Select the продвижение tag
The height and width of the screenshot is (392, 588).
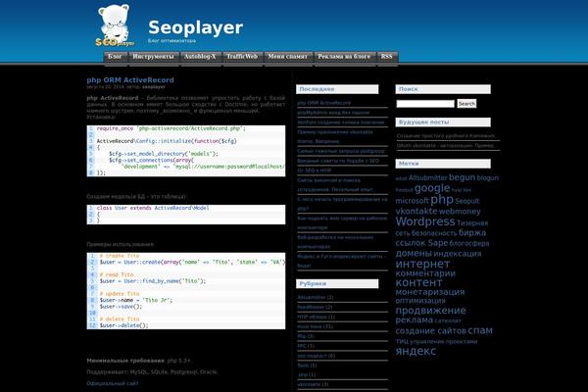431,311
